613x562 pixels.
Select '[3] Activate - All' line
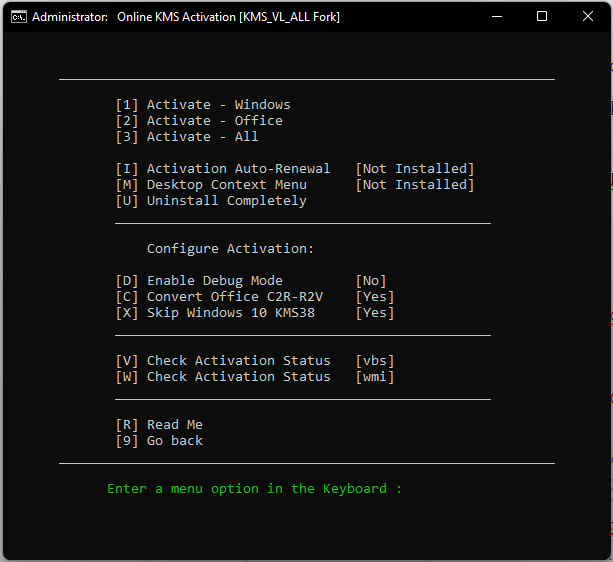[x=187, y=137]
